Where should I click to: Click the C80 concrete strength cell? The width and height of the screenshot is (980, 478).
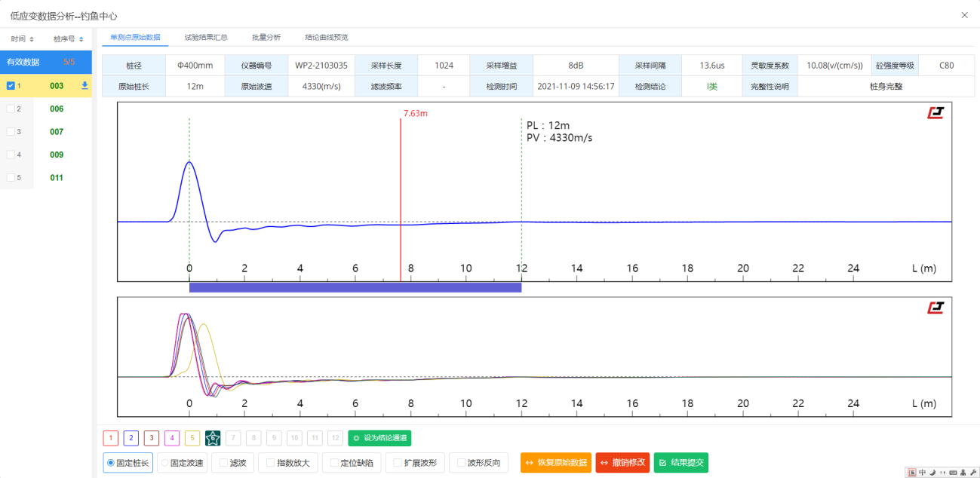click(946, 66)
